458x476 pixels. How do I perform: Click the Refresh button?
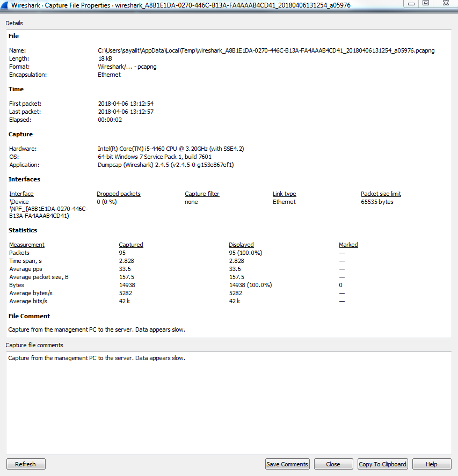(26, 464)
